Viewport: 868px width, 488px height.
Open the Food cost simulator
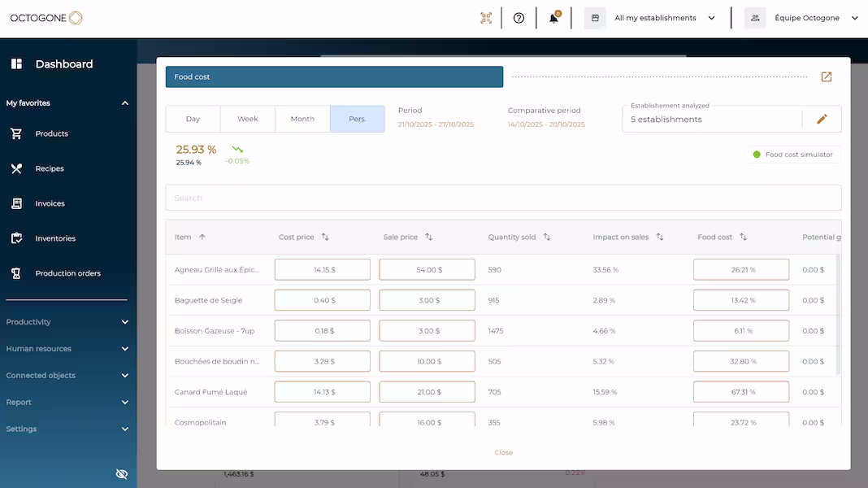pos(793,155)
